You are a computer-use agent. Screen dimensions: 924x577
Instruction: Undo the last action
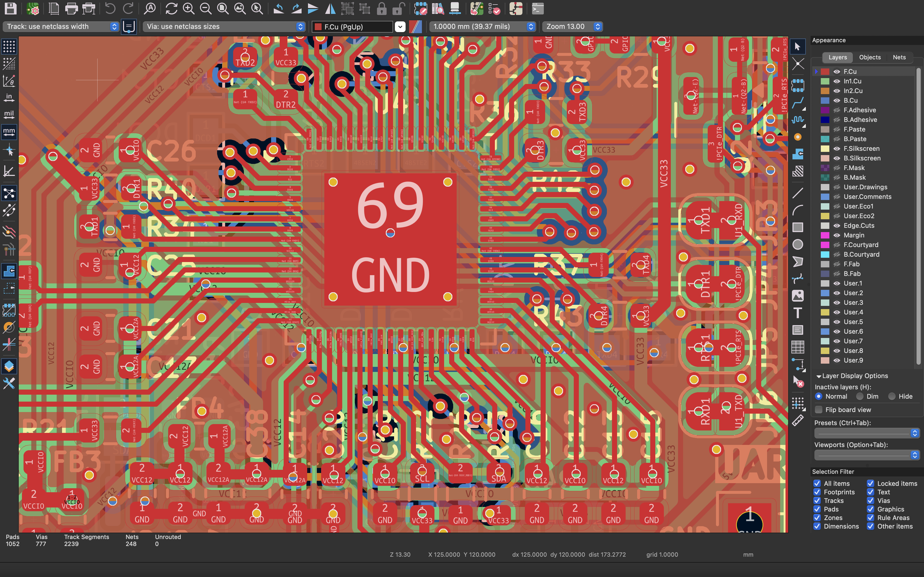coord(110,8)
